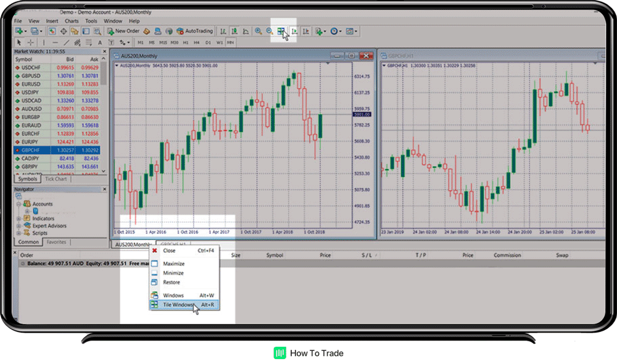Select the H1 timeframe button
The image size is (617, 364).
[186, 42]
